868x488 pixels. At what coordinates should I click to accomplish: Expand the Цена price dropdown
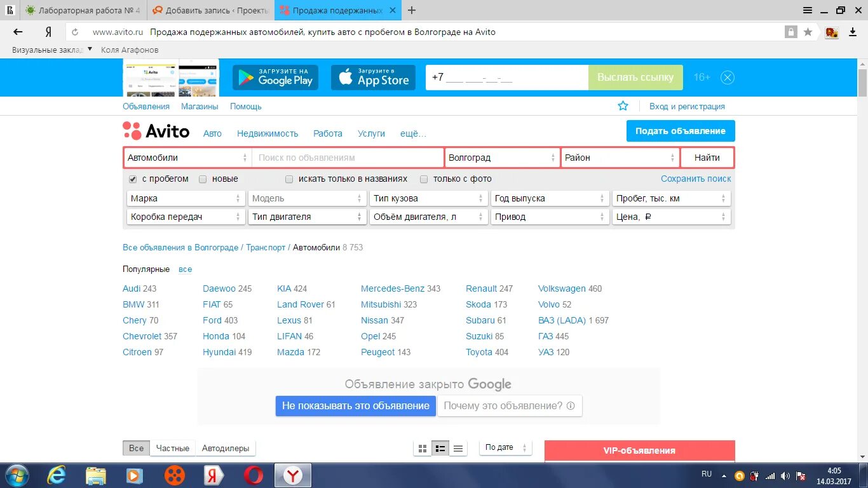[672, 217]
